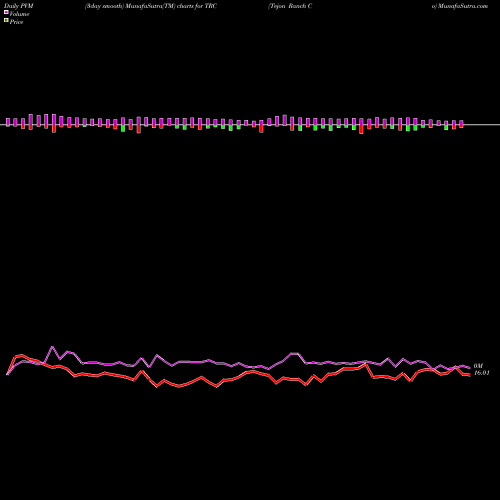Click the Tejon Ranch company name text
The image size is (500, 500).
[x=290, y=6]
